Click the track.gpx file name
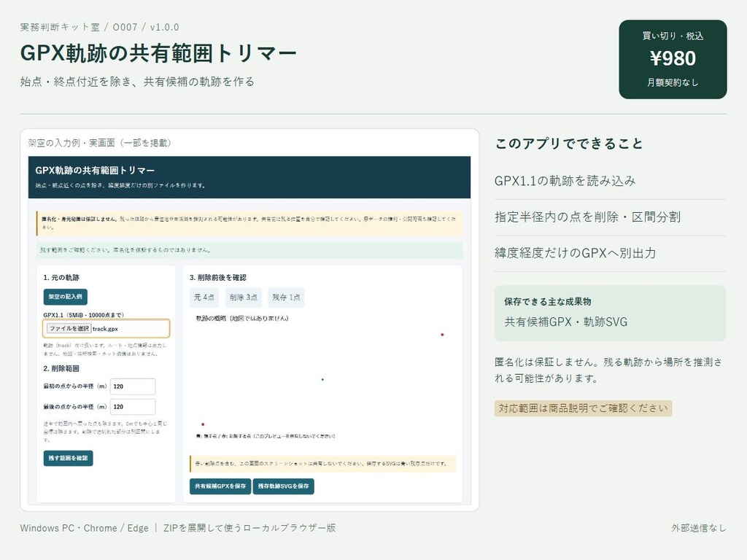 [105, 329]
